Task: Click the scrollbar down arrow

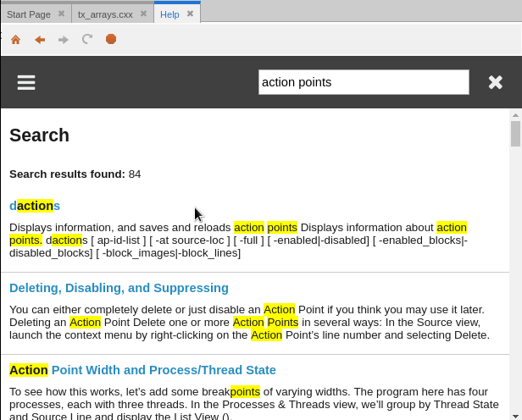Action: pos(515,414)
